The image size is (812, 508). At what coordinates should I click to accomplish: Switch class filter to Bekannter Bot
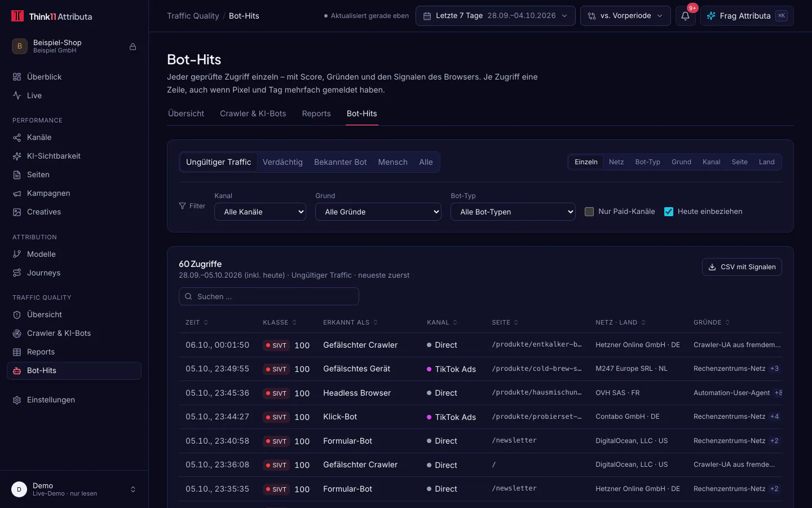340,162
